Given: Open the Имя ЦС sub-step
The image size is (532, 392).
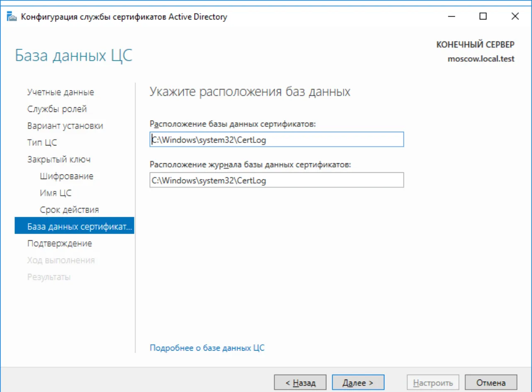Looking at the screenshot, I should point(56,193).
